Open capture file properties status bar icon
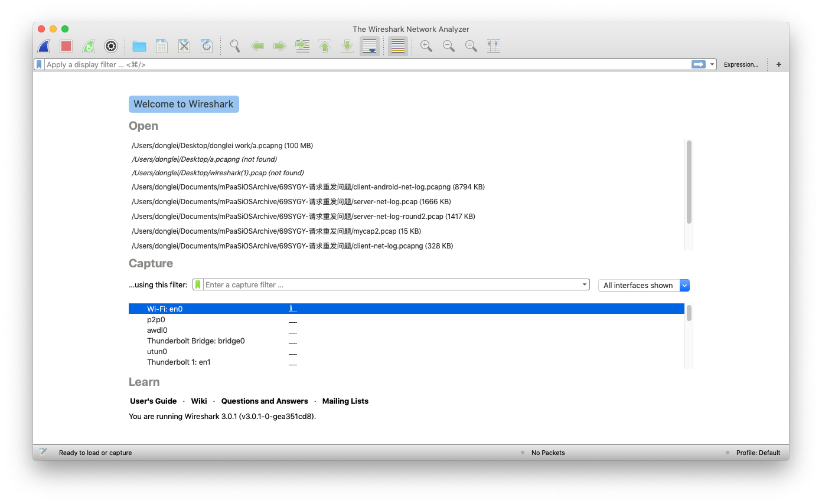The width and height of the screenshot is (822, 504). (43, 452)
